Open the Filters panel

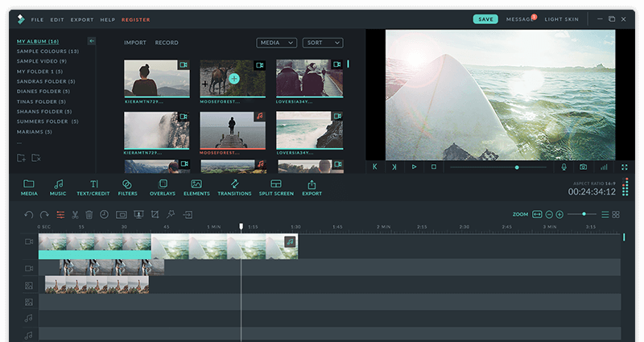click(x=127, y=187)
